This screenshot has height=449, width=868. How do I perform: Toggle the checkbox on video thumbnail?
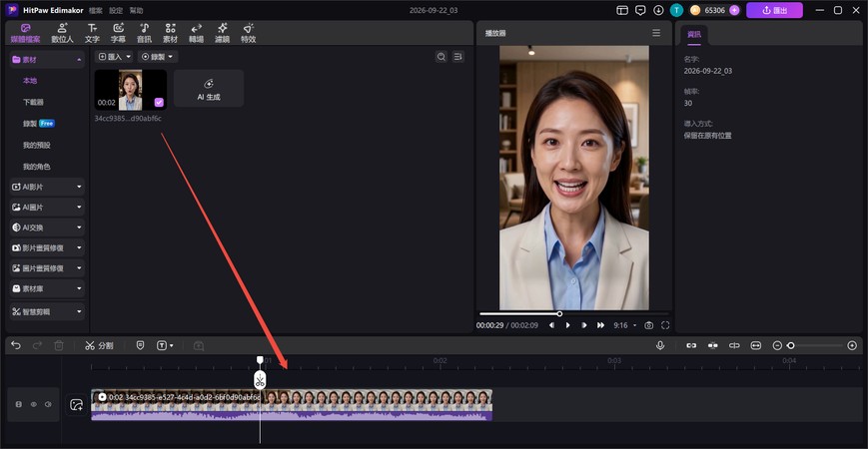[159, 103]
